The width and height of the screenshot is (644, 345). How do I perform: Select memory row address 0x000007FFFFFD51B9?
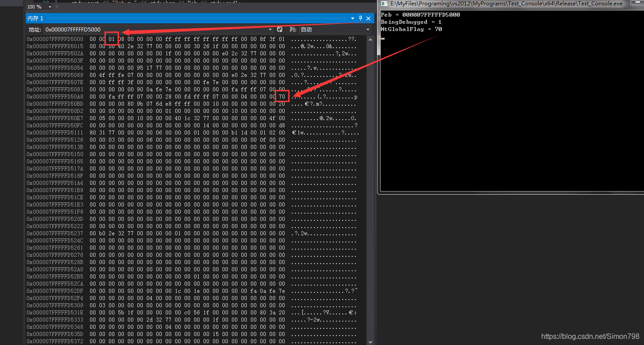[55, 190]
